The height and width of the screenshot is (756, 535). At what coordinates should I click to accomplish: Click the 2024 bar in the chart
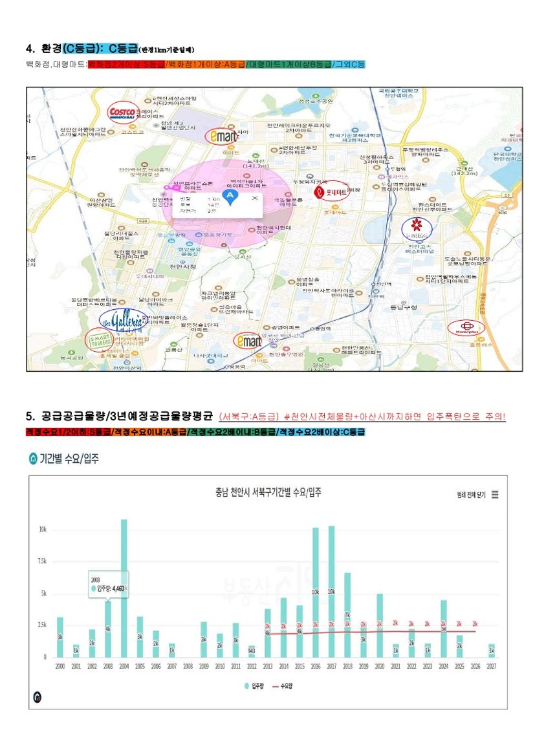(x=443, y=629)
